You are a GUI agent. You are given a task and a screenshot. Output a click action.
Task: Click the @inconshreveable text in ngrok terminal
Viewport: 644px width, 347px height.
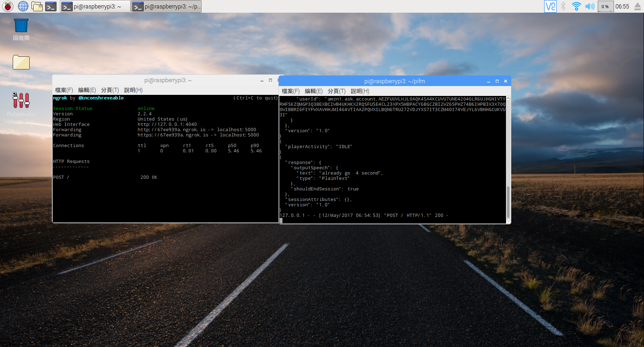coord(101,98)
